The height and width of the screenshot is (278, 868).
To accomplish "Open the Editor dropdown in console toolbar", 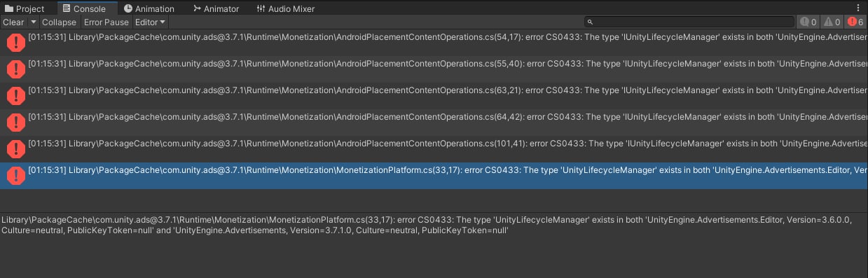I will coord(150,22).
